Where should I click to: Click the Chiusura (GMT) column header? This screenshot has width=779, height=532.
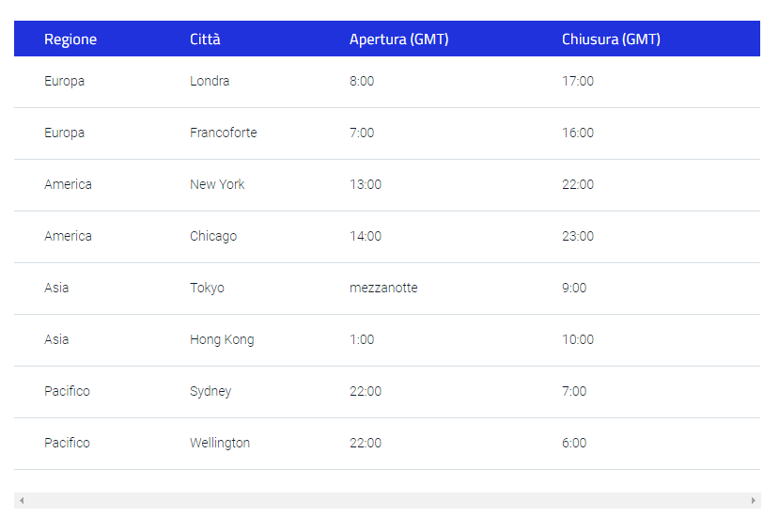[x=611, y=39]
